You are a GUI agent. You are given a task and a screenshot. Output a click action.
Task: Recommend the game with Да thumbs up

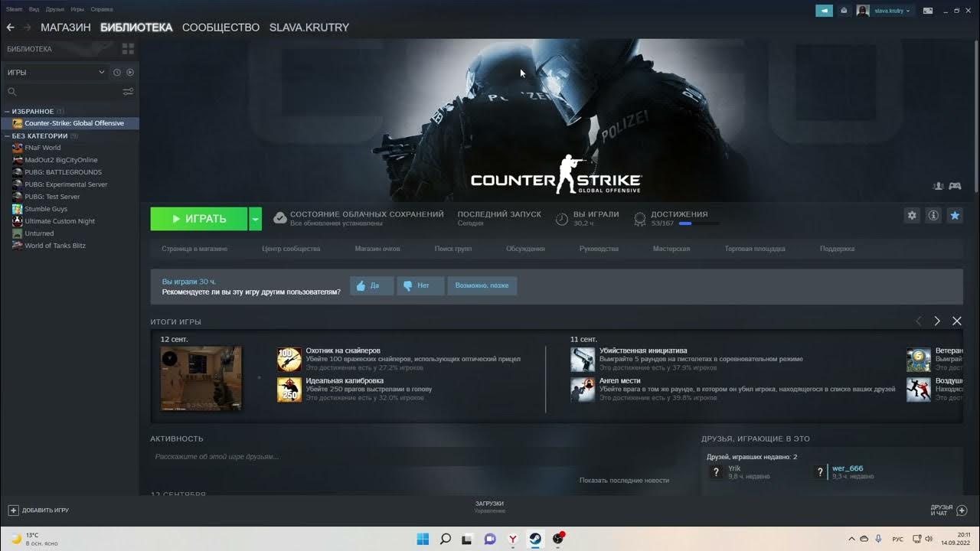(x=372, y=286)
